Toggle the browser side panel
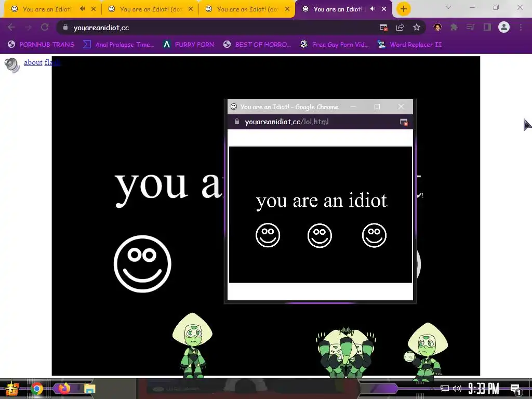The height and width of the screenshot is (399, 532). 487,27
